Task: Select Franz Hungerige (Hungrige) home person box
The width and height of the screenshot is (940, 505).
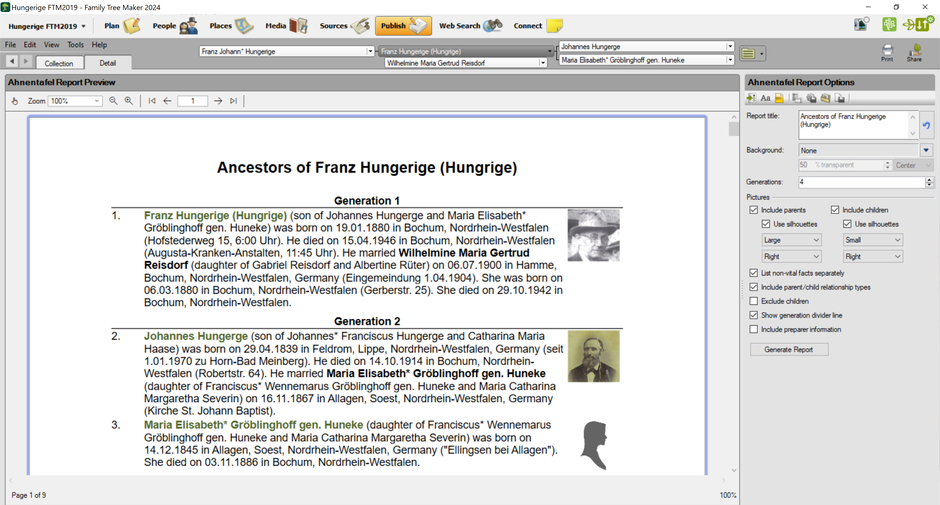Action: click(466, 52)
